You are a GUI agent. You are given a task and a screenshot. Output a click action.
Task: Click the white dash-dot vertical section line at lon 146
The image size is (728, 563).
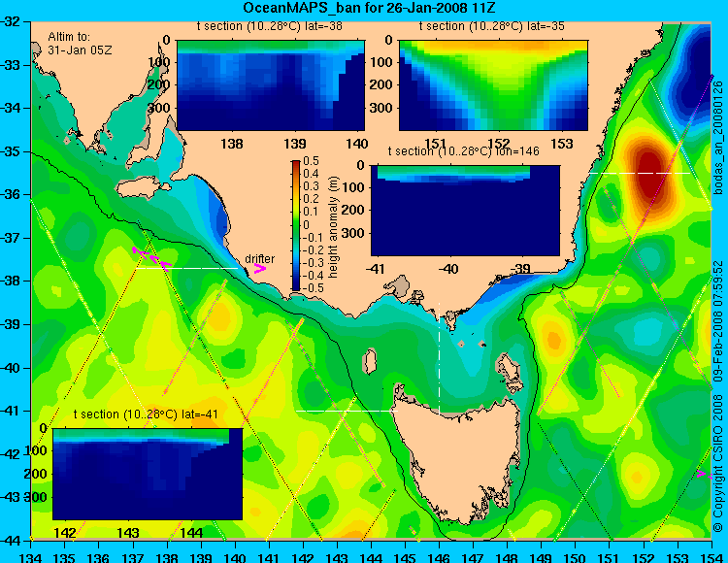point(439,358)
